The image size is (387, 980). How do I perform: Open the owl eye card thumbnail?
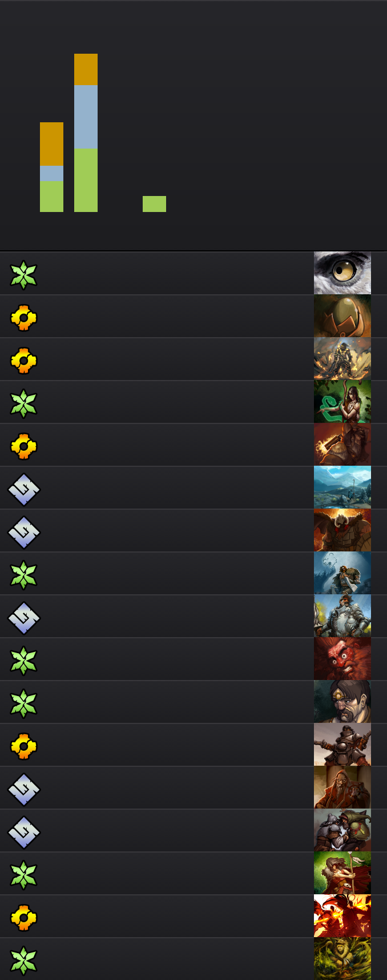[x=342, y=273]
